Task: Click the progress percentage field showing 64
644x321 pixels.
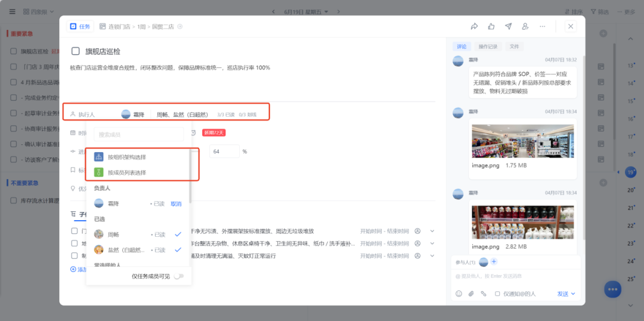Action: [x=224, y=152]
